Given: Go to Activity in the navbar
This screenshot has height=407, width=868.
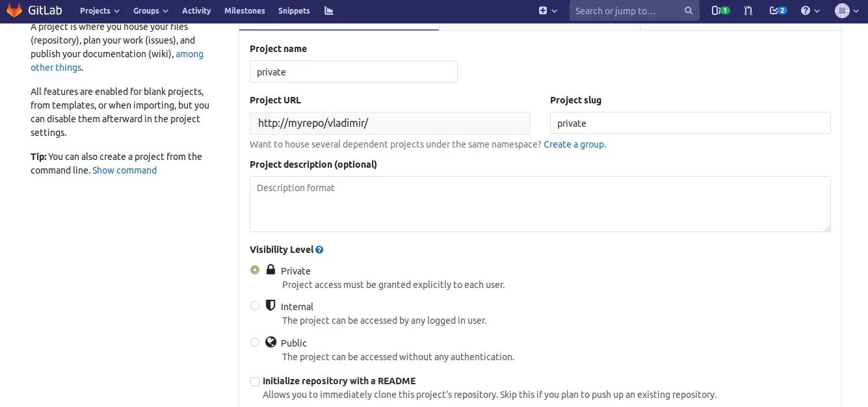Looking at the screenshot, I should pos(196,10).
